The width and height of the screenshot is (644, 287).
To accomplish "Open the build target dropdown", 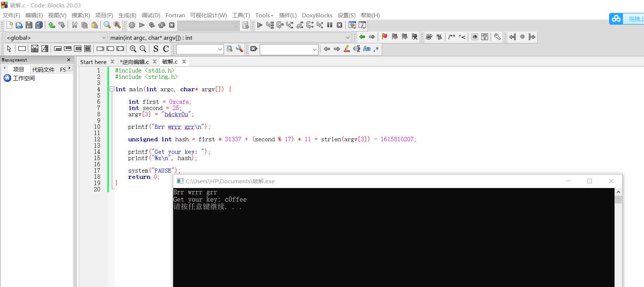I will (209, 25).
